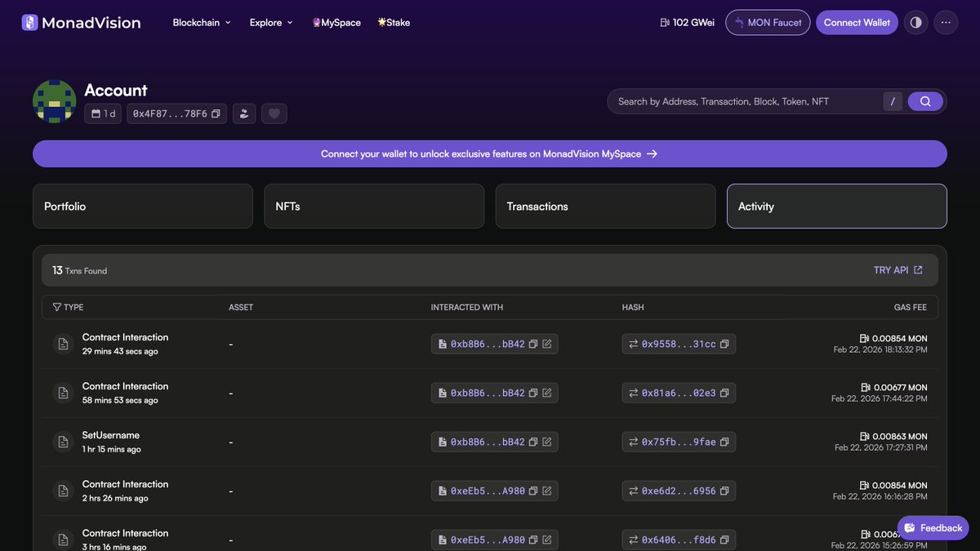Copy the 0xeEb5...A980 address in the 0xe6d2 row
980x551 pixels.
(533, 491)
